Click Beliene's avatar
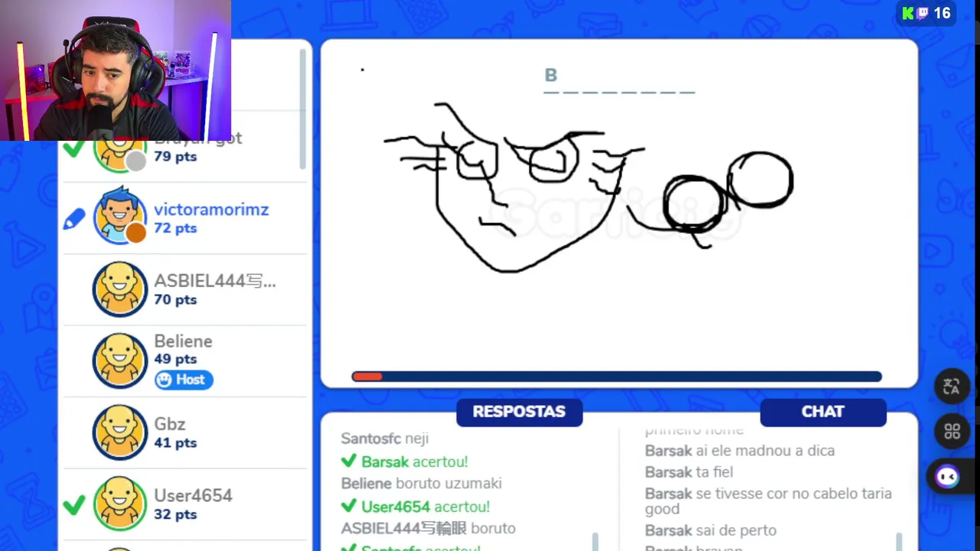 [x=120, y=360]
